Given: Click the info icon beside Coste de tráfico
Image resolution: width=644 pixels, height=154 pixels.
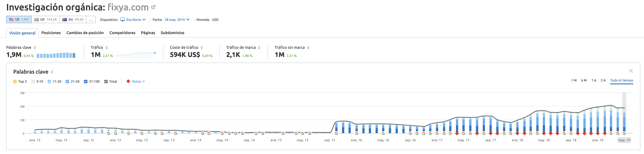Looking at the screenshot, I should click(202, 48).
